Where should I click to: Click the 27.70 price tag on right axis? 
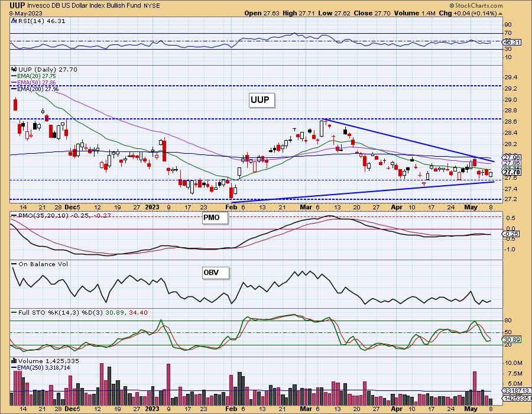click(512, 172)
